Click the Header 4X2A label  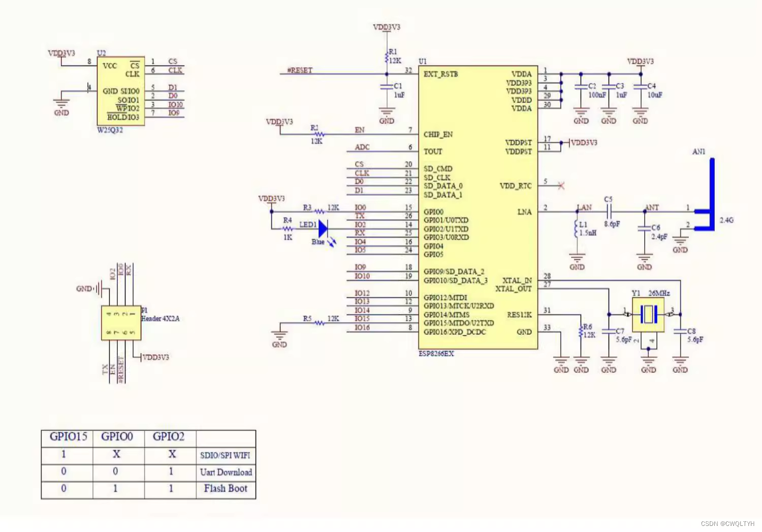pos(160,319)
